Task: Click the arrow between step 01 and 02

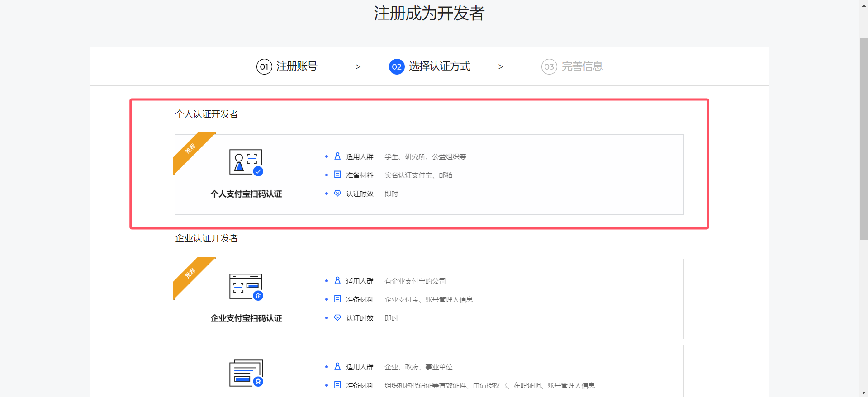Action: tap(358, 67)
